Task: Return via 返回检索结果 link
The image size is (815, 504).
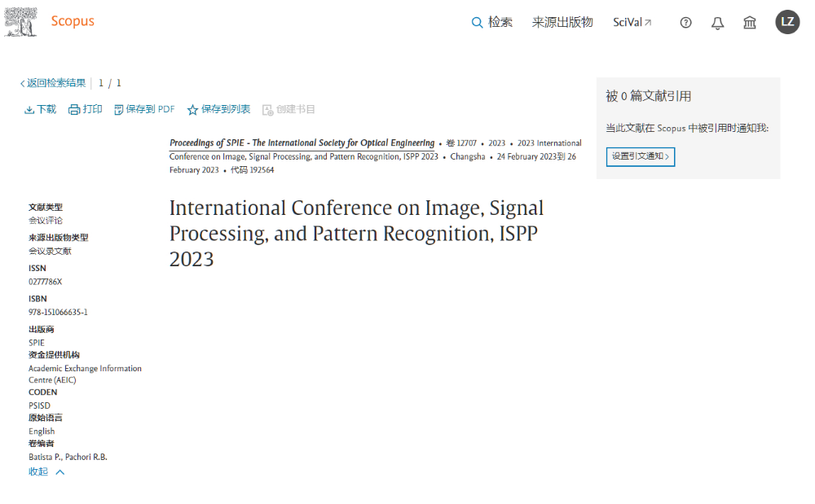Action: click(x=56, y=83)
